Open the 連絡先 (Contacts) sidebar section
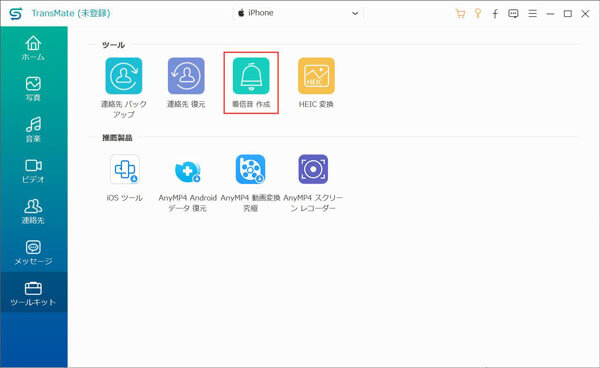The image size is (600, 368). point(33,212)
